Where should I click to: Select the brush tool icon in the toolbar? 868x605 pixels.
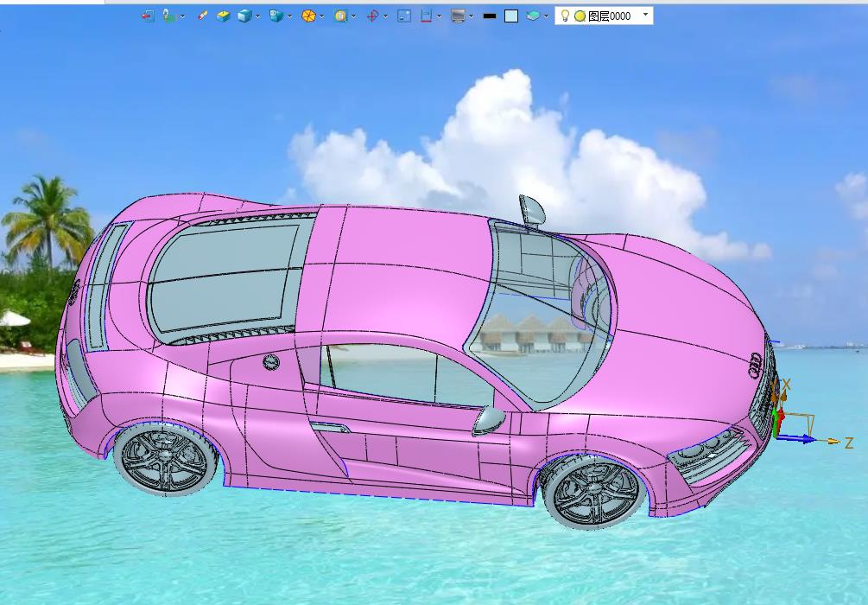203,16
